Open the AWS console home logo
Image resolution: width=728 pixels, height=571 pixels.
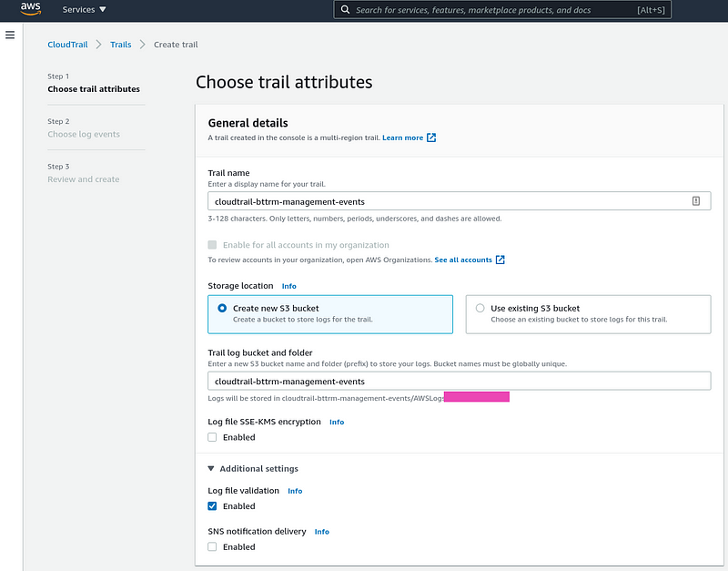pos(31,9)
